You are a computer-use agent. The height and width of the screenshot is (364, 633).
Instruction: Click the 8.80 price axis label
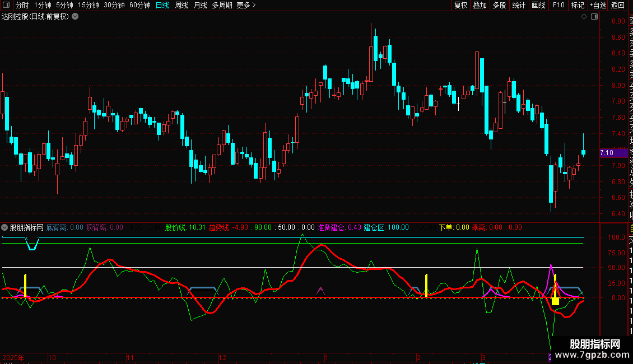click(618, 21)
